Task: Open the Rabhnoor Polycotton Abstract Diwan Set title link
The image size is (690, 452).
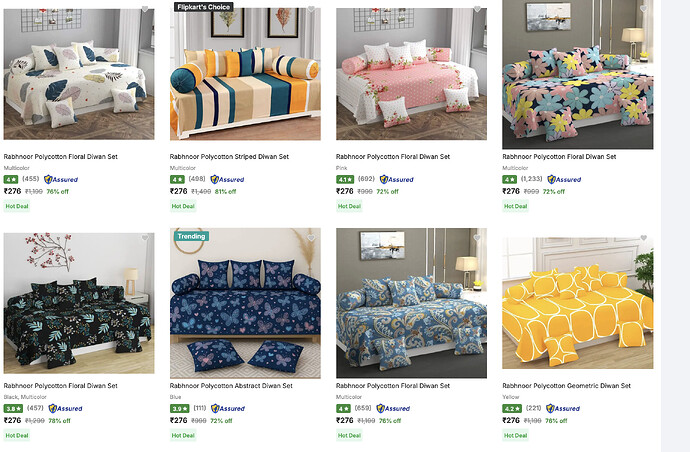Action: coord(231,386)
